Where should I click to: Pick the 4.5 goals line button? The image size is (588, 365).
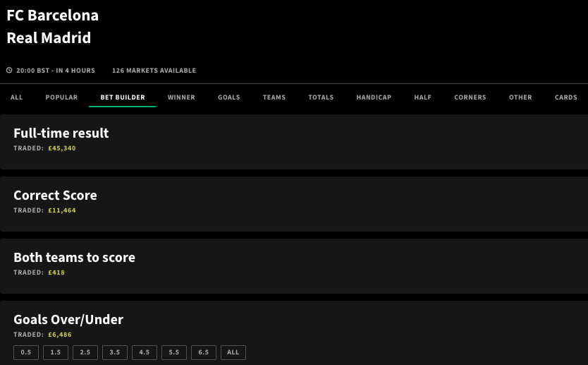point(145,352)
